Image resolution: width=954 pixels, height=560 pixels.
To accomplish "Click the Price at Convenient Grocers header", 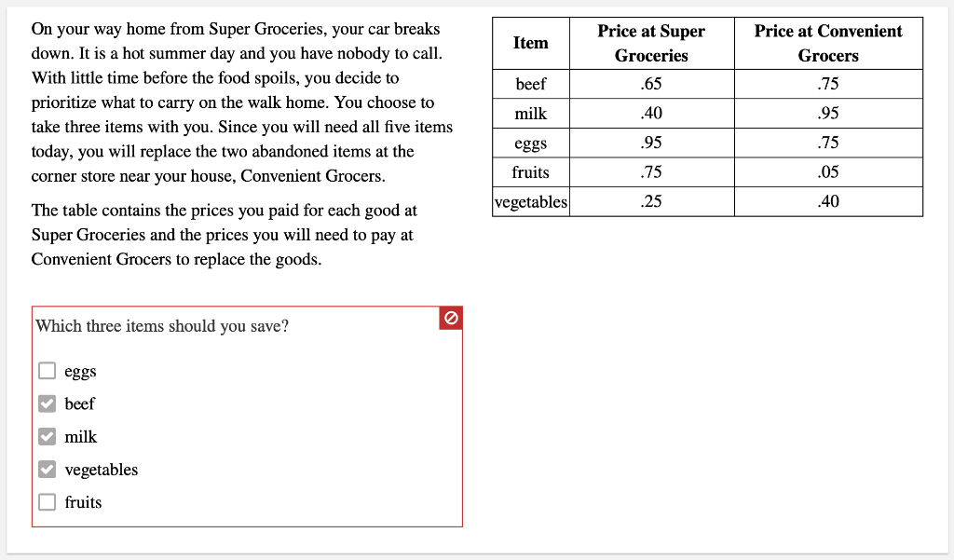I will 827,42.
